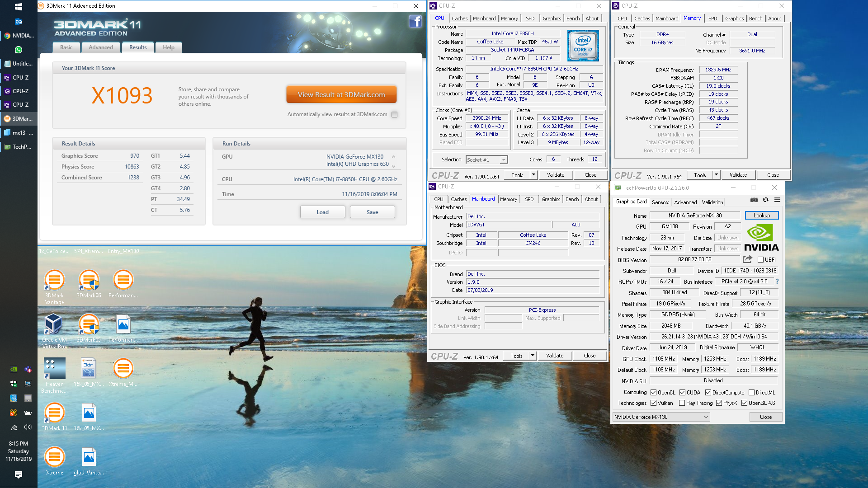This screenshot has height=488, width=868.
Task: Click GPU list down arrow in Run Details
Action: (393, 166)
